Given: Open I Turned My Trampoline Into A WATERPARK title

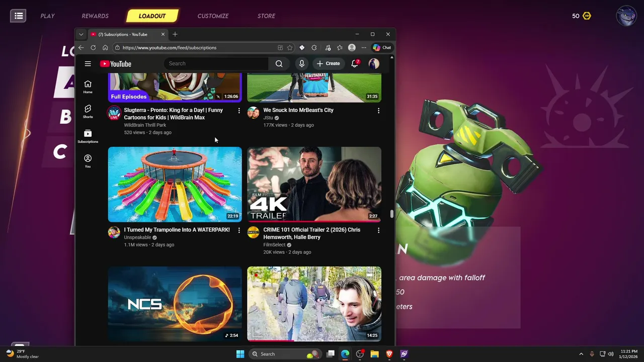Looking at the screenshot, I should [177, 230].
